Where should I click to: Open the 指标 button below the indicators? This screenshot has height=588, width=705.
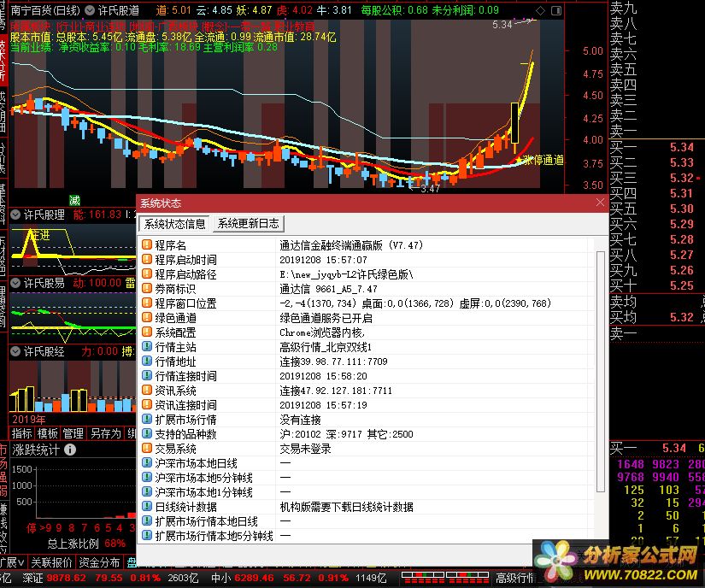tap(22, 433)
